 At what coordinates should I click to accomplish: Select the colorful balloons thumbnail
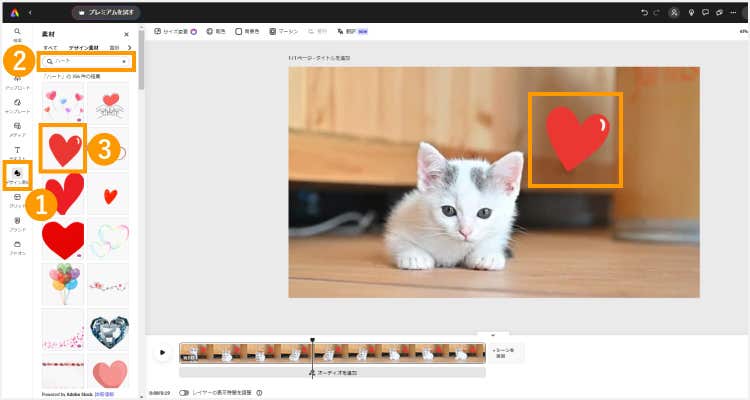click(63, 283)
